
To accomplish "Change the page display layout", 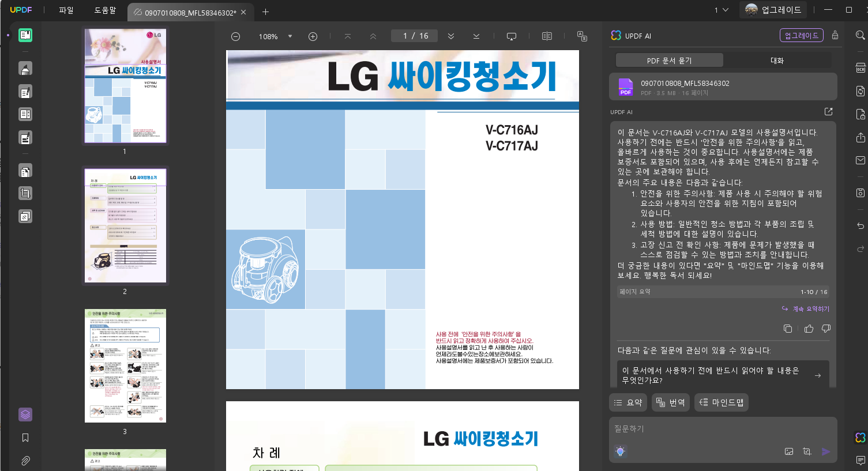I will pyautogui.click(x=547, y=36).
